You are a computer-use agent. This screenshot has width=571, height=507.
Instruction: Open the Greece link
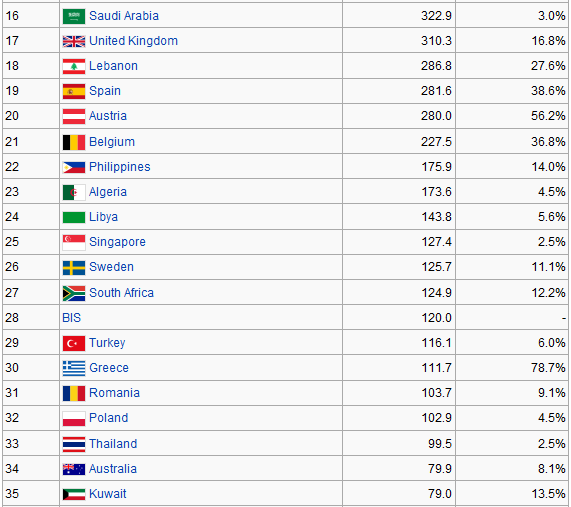coord(109,368)
